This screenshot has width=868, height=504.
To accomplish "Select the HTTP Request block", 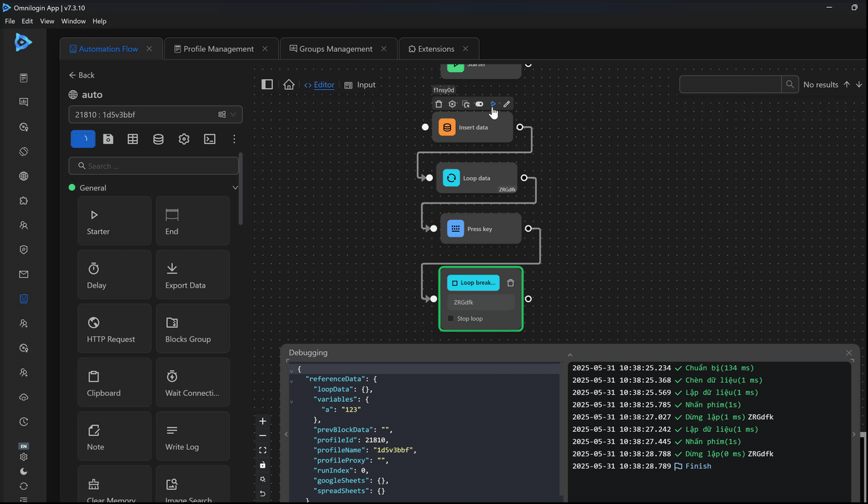I will pos(115,330).
